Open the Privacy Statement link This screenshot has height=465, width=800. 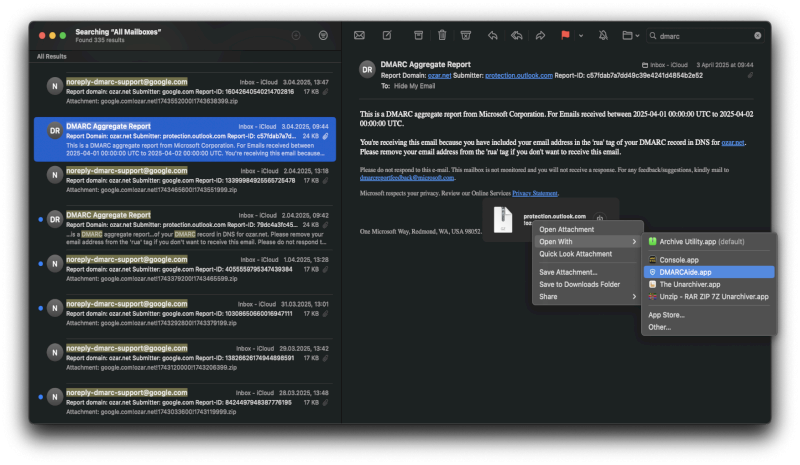click(534, 193)
